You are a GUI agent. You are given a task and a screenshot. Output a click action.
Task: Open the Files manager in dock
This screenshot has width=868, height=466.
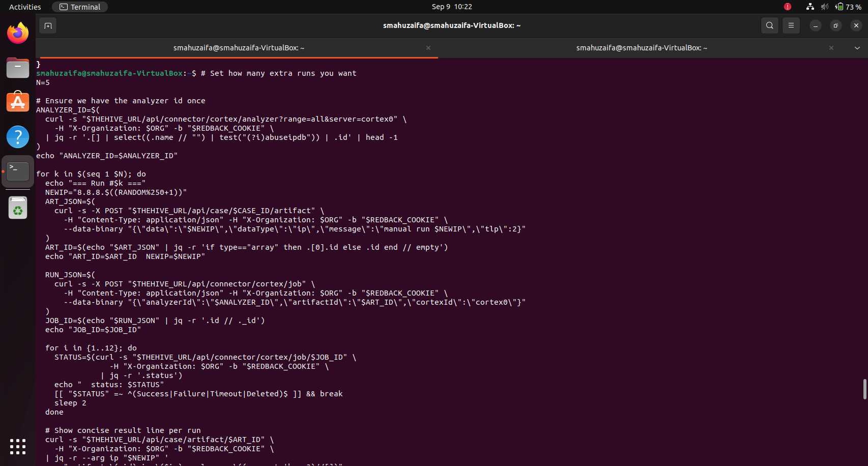pyautogui.click(x=18, y=68)
